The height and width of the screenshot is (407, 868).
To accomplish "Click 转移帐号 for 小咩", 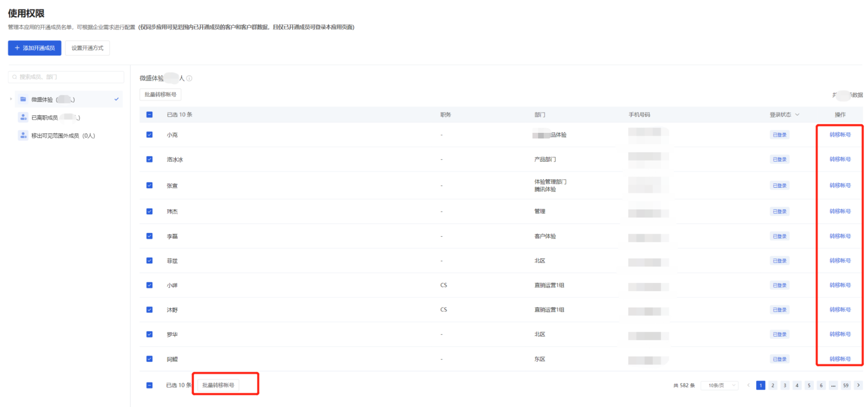I will point(840,285).
